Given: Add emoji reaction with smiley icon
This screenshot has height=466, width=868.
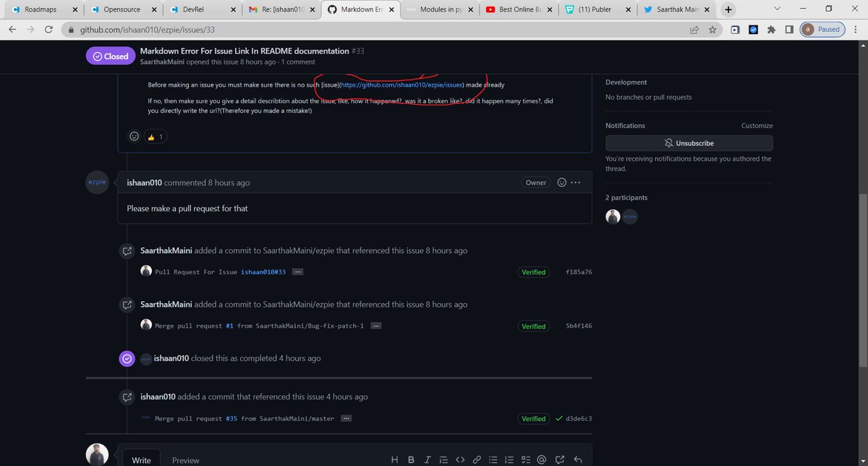Looking at the screenshot, I should point(134,136).
